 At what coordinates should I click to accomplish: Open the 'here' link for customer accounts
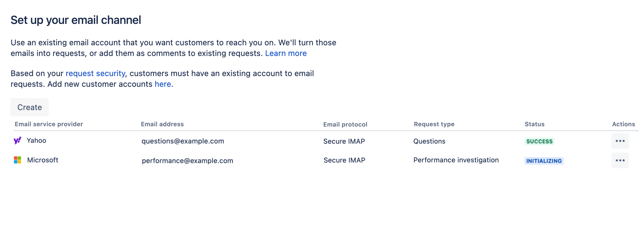click(x=163, y=84)
